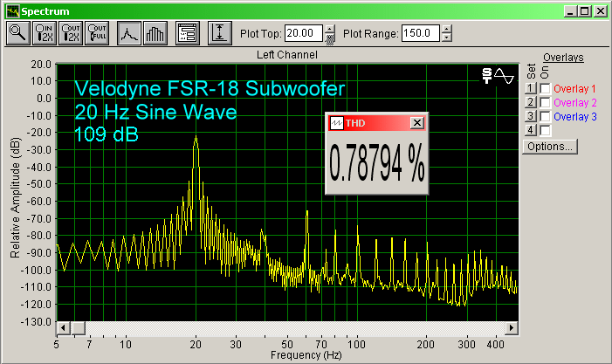The height and width of the screenshot is (364, 612).
Task: Click the Plot Top value field
Action: click(304, 33)
